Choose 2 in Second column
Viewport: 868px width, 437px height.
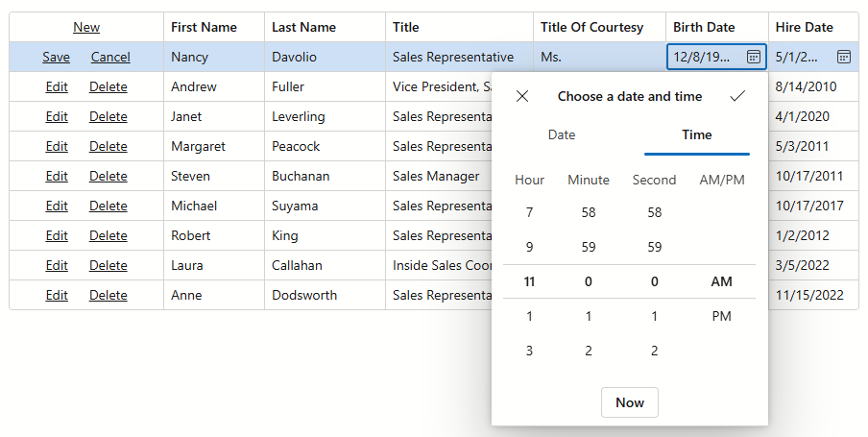(x=654, y=351)
